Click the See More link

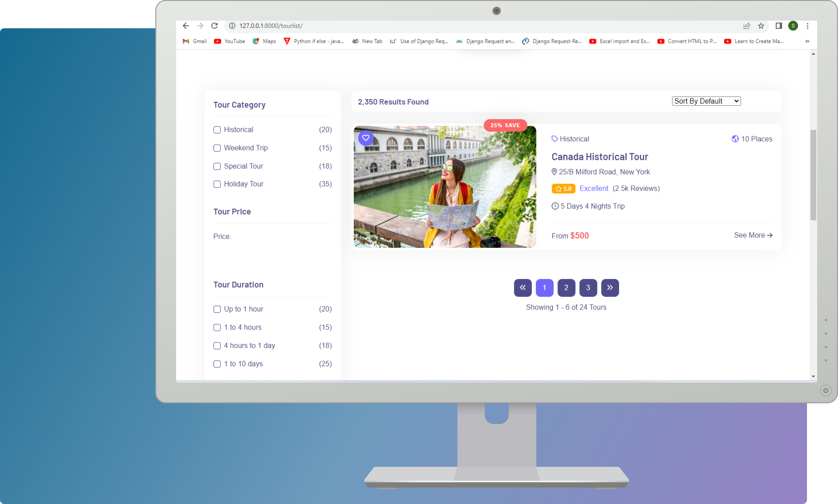[753, 235]
